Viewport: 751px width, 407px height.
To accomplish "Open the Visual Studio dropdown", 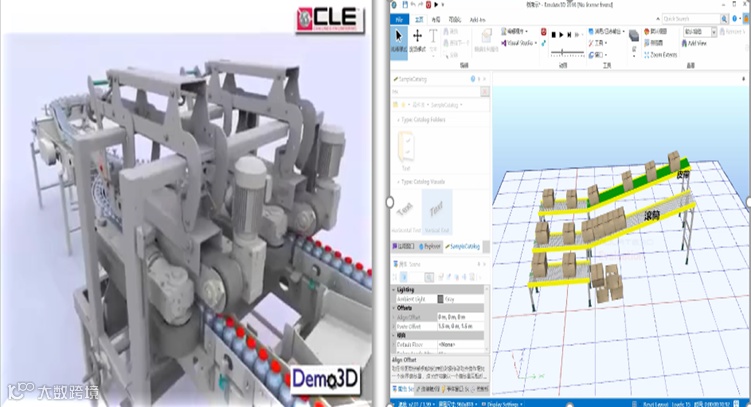I will [519, 43].
